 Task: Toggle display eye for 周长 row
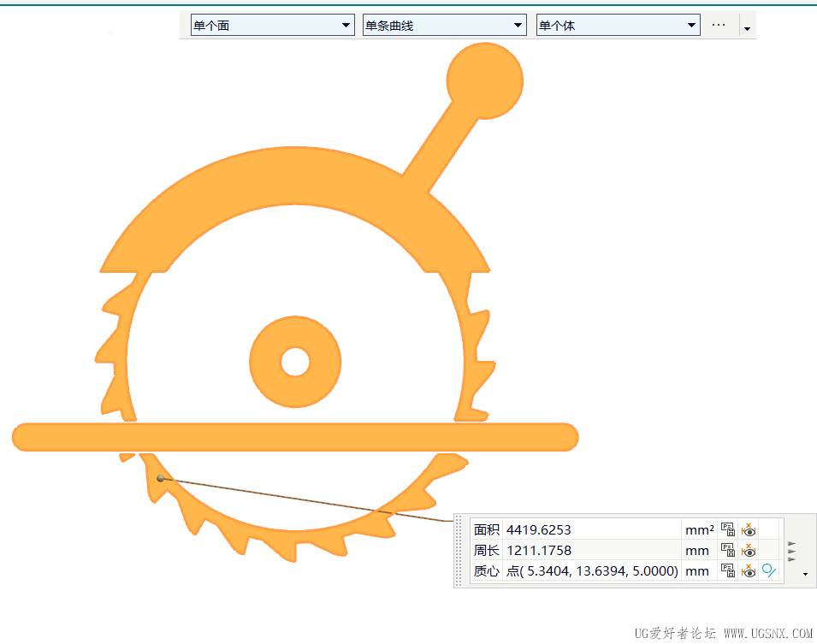click(749, 550)
